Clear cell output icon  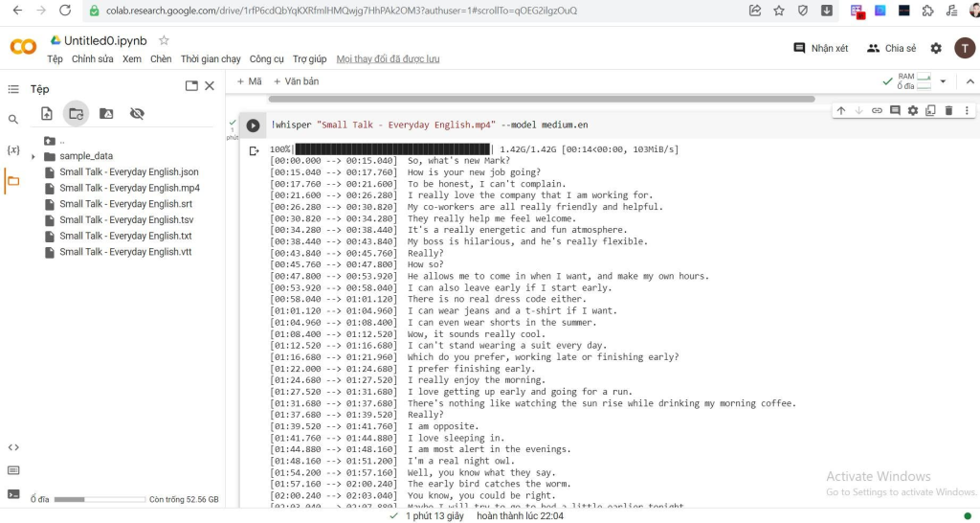[x=254, y=150]
